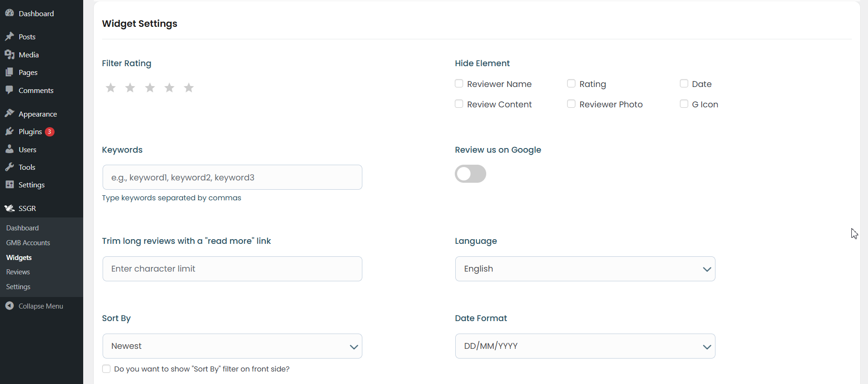Open GMB Accounts submenu item

pos(28,243)
